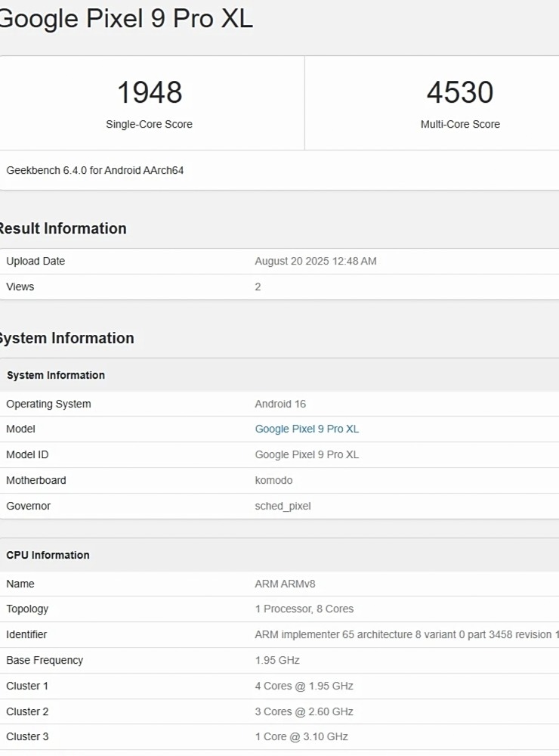Viewport: 559px width, 756px height.
Task: Click the large System Information section heading
Action: point(66,339)
